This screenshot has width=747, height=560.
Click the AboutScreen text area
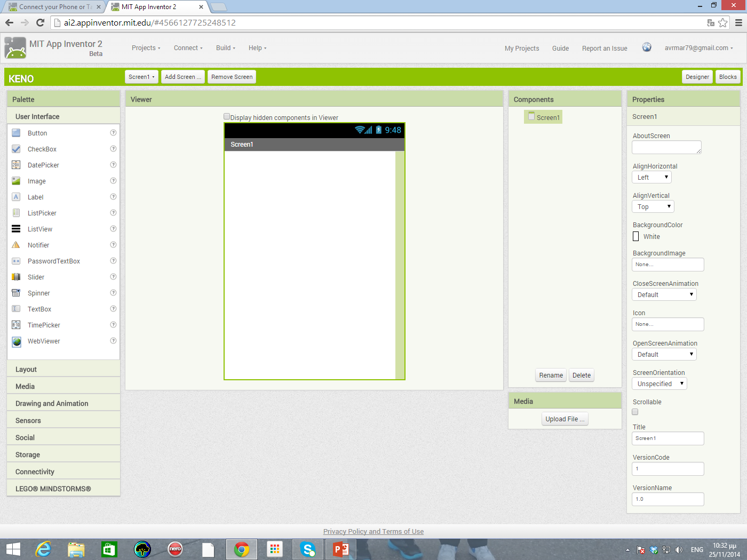(666, 147)
